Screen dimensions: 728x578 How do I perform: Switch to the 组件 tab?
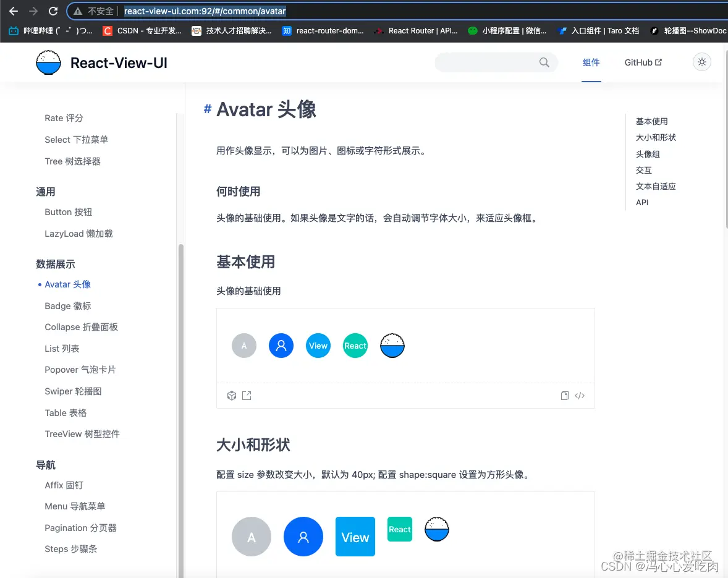[x=591, y=62]
